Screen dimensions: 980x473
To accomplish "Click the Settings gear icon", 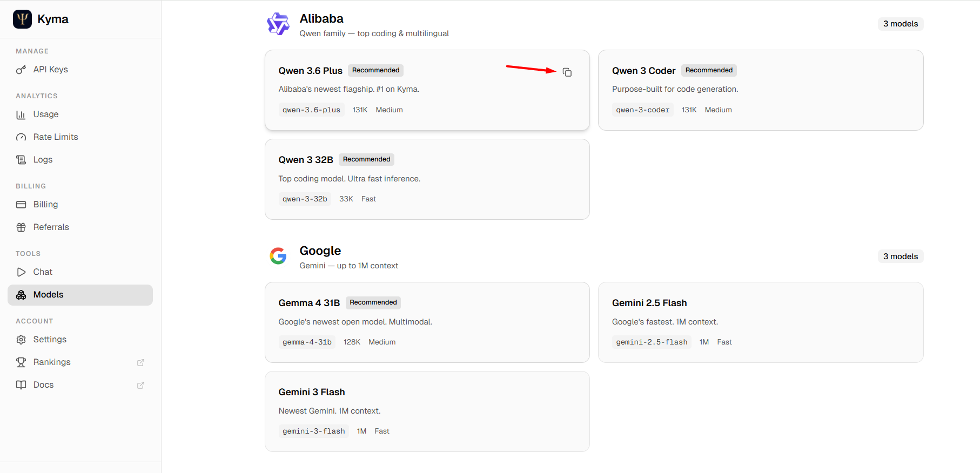I will click(x=21, y=340).
